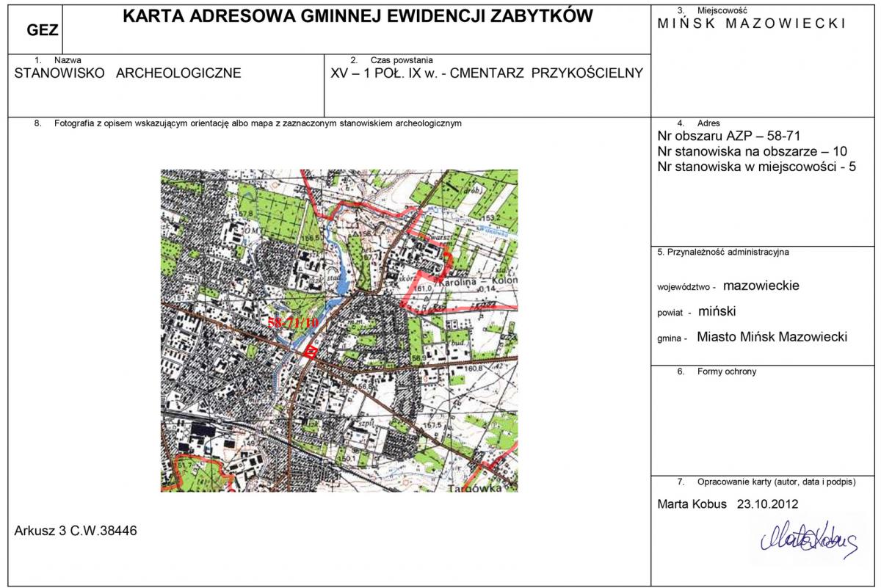The image size is (881, 588).
Task: Select the Nr stanowiska na obszarze – 10 line
Action: [x=753, y=151]
